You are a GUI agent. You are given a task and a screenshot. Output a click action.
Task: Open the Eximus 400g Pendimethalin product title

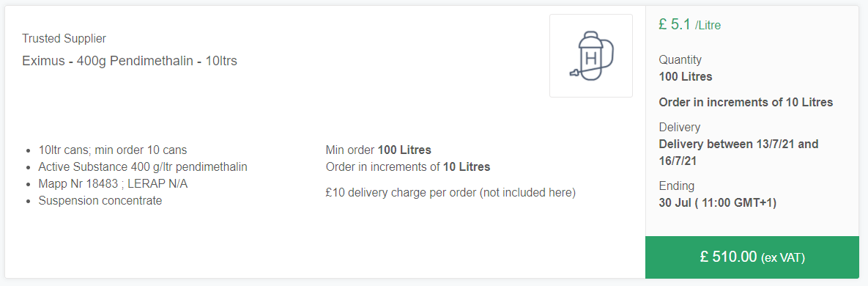pos(130,61)
